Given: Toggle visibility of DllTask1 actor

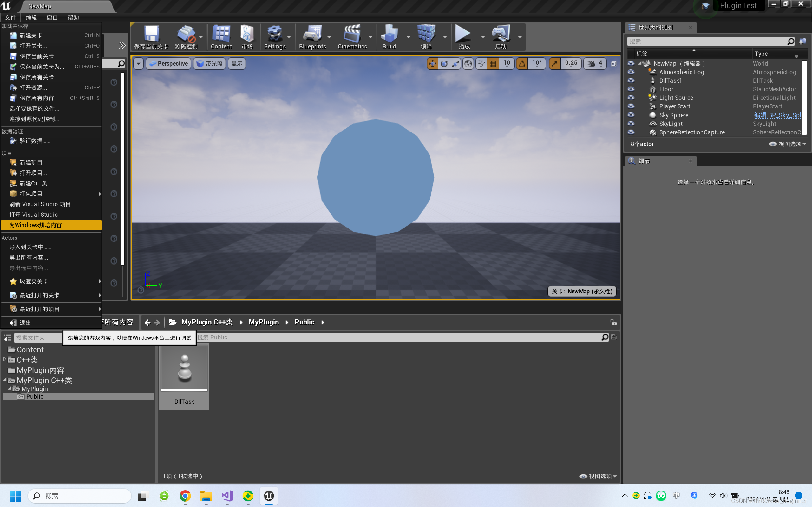Looking at the screenshot, I should pos(630,80).
